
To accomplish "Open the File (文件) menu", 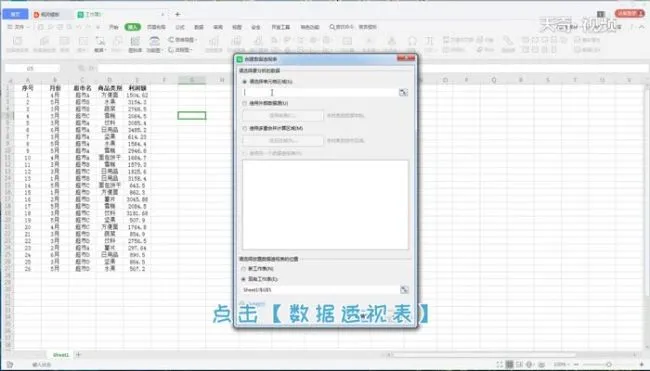I will click(19, 27).
